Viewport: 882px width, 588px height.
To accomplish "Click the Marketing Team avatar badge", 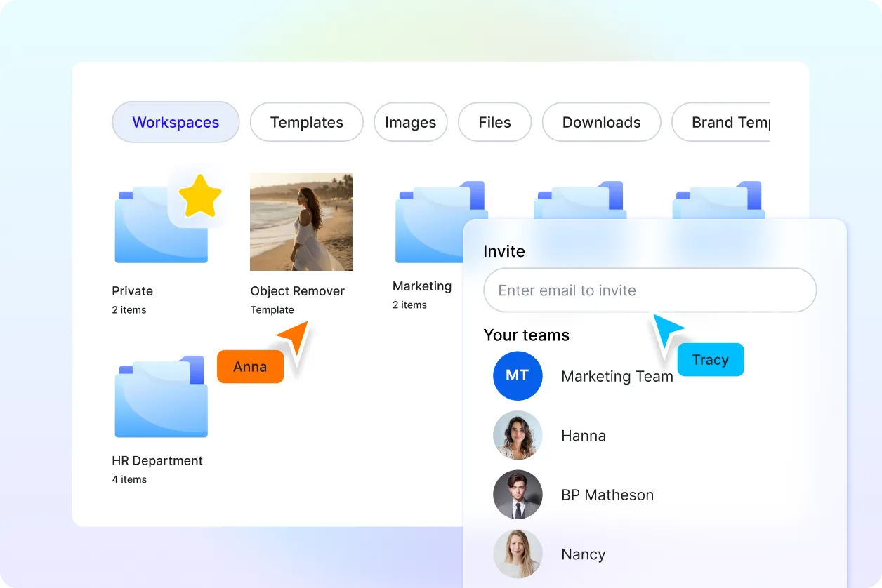I will [x=518, y=376].
